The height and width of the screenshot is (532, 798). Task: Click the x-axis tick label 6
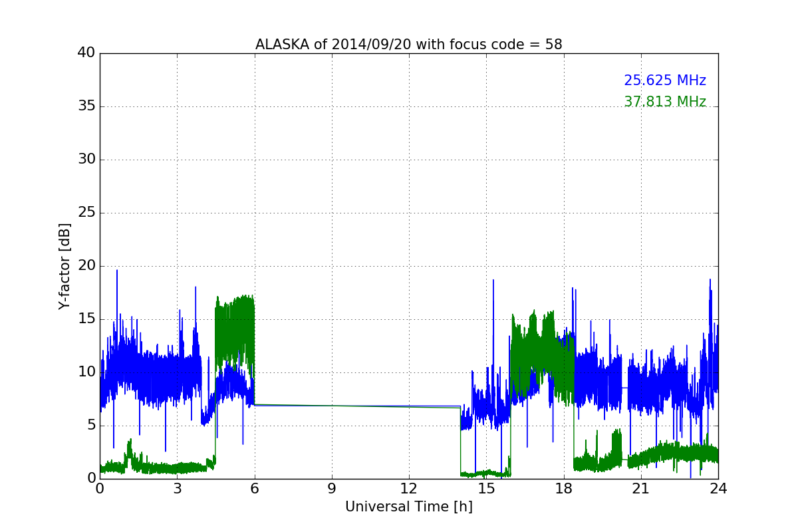tap(254, 489)
